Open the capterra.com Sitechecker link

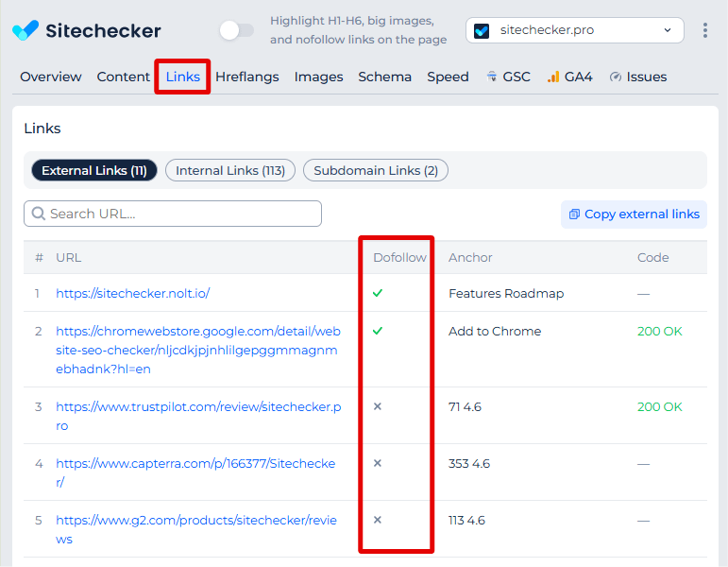pyautogui.click(x=195, y=472)
